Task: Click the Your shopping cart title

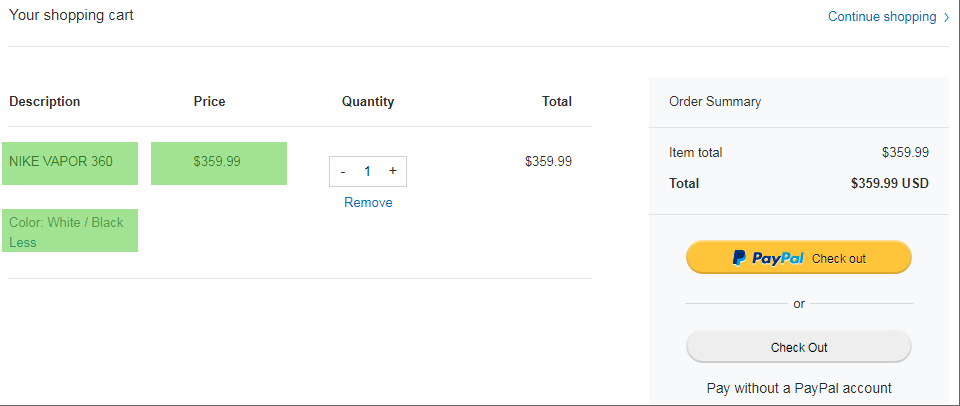Action: [x=71, y=15]
